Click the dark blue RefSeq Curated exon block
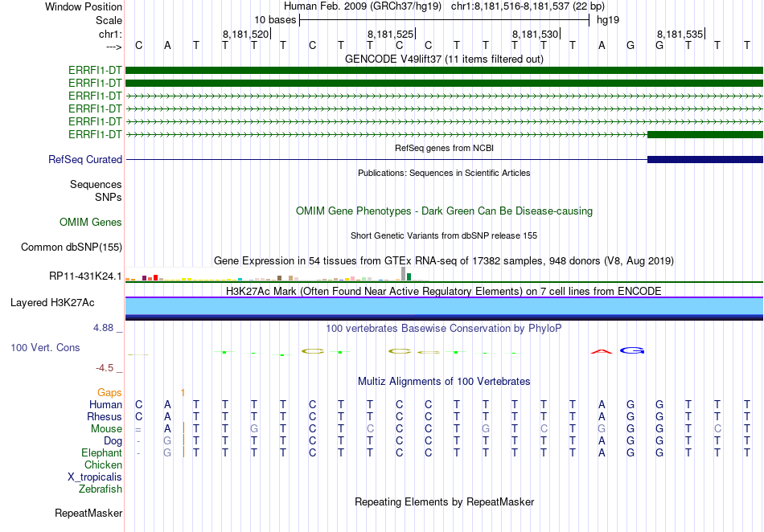The height and width of the screenshot is (532, 764). tap(705, 159)
